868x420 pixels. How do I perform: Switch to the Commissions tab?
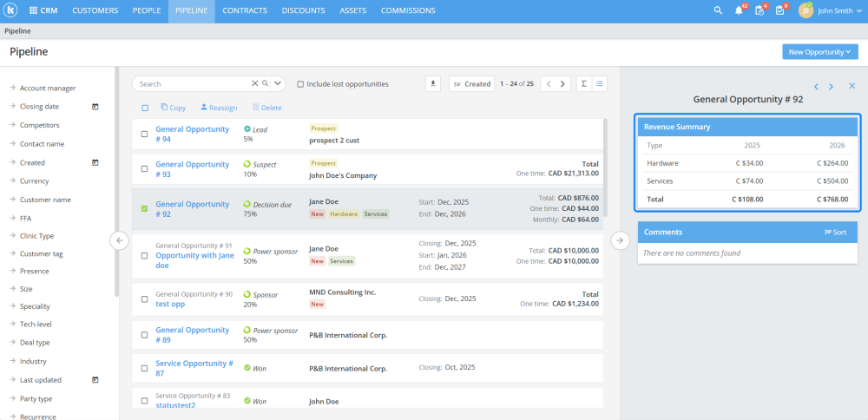coord(408,10)
